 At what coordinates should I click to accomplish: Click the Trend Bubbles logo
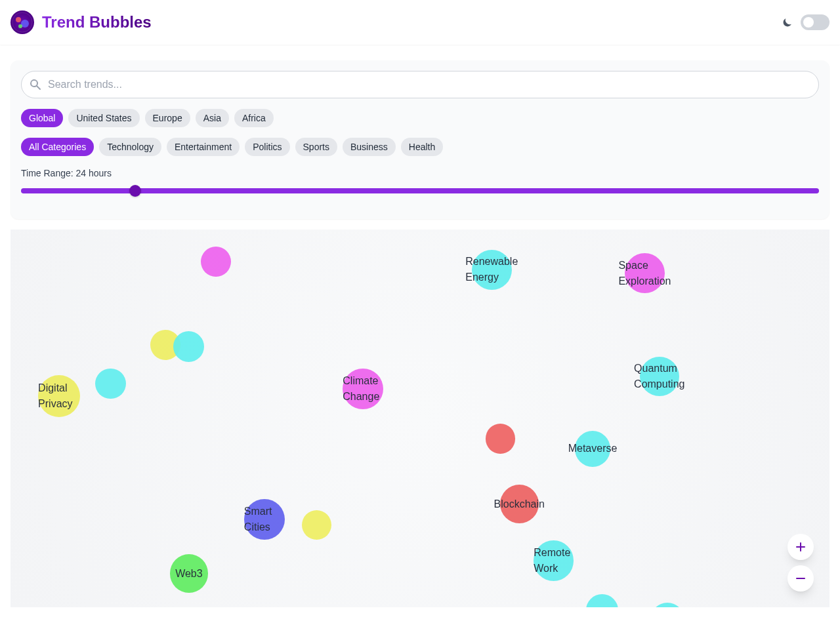coord(22,22)
